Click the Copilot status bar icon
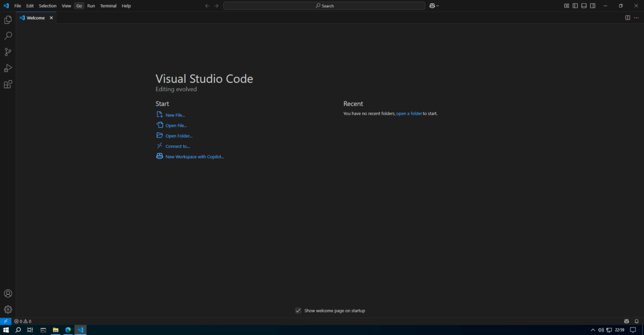 626,321
